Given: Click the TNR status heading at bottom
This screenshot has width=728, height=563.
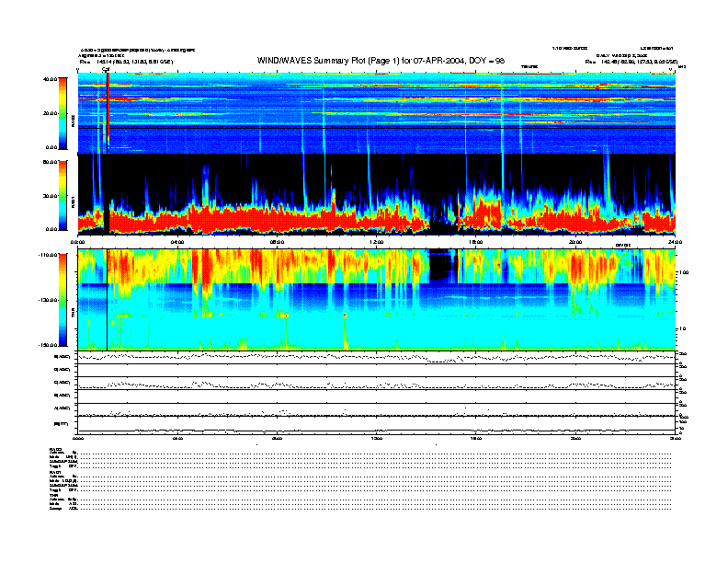Looking at the screenshot, I should pos(55,496).
